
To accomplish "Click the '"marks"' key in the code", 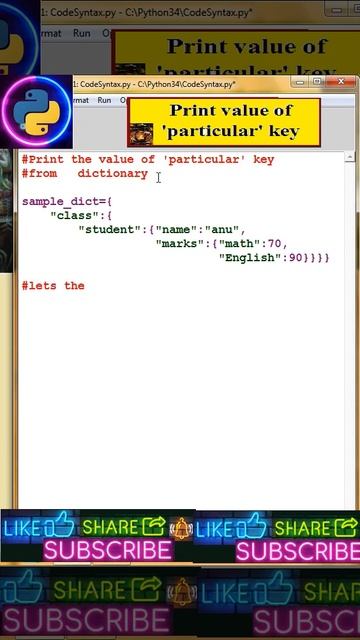I will click(180, 244).
